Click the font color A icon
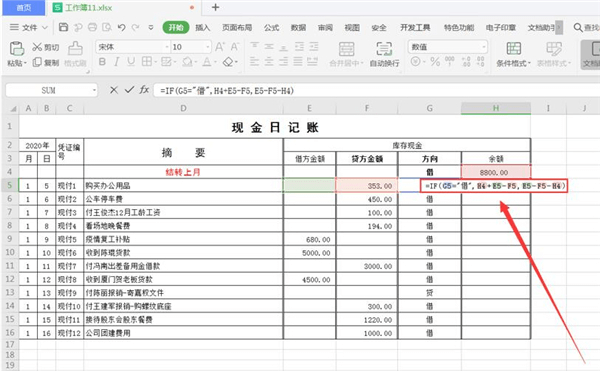 (x=207, y=62)
